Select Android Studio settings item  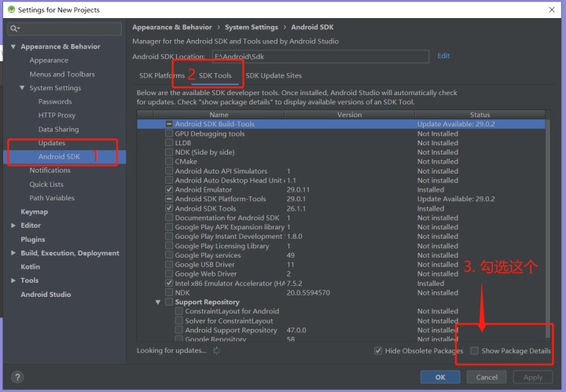[x=46, y=295]
